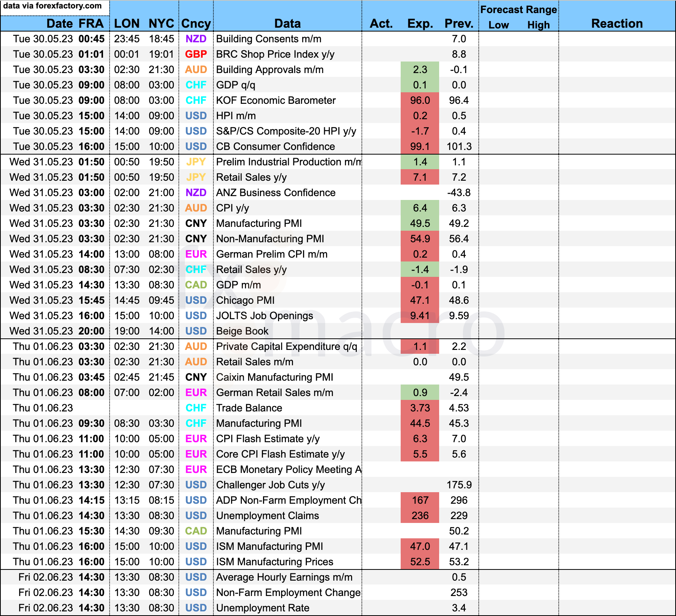This screenshot has width=676, height=616.
Task: Select expected value 7.1 for JPY Retail Sales
Action: click(420, 177)
